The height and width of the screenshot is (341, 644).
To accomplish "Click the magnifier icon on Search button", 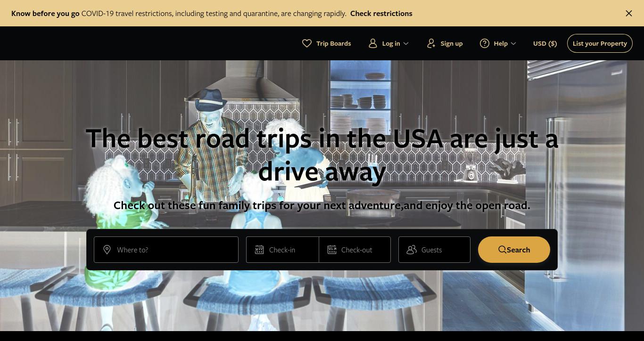I will click(503, 250).
